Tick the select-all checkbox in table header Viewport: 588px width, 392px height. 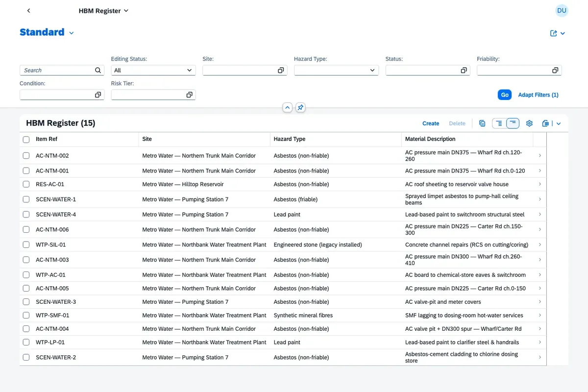click(26, 139)
